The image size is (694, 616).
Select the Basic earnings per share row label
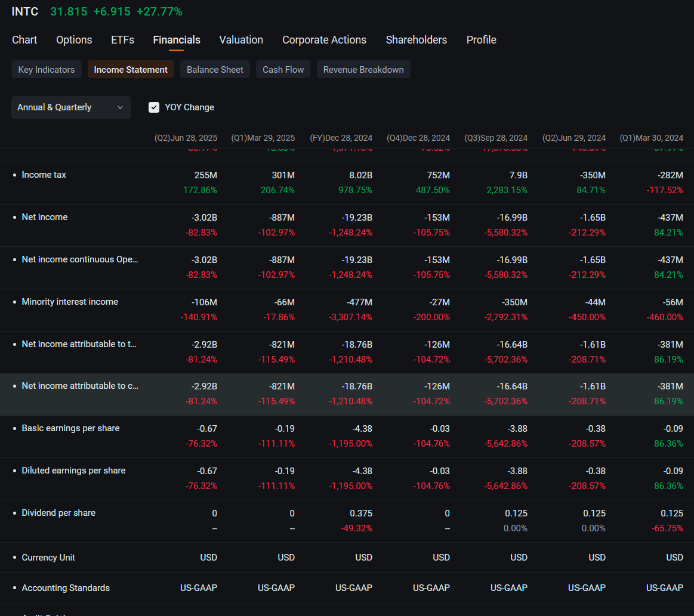[x=71, y=428]
